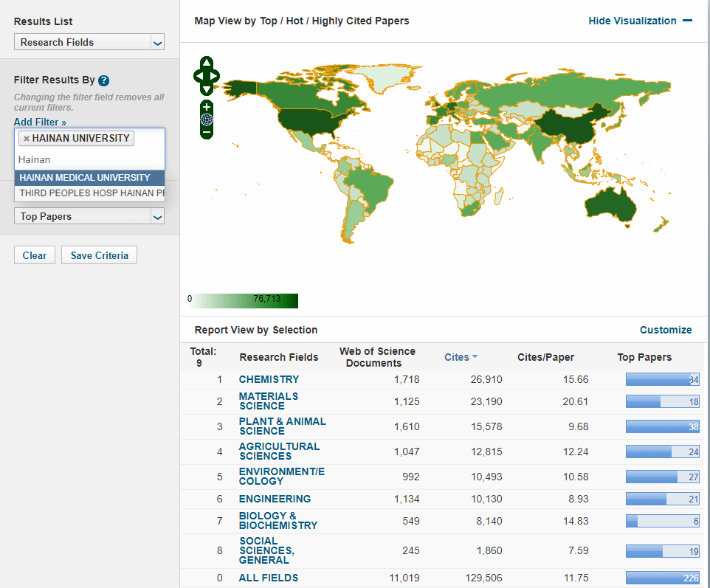Open Filter Results By help icon

pyautogui.click(x=104, y=80)
